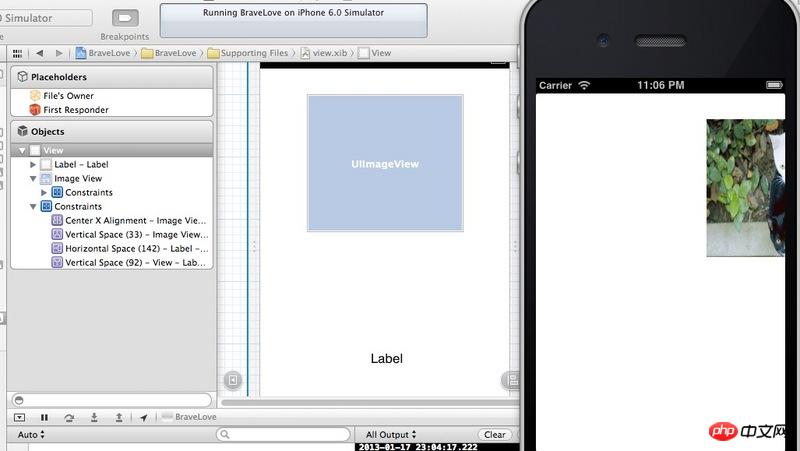Image resolution: width=800 pixels, height=451 pixels.
Task: Go forward in jump bar history
Action: (59, 53)
